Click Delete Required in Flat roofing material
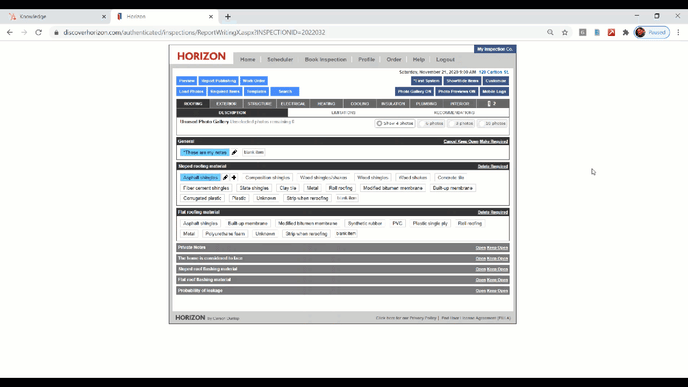The height and width of the screenshot is (387, 688). 493,212
